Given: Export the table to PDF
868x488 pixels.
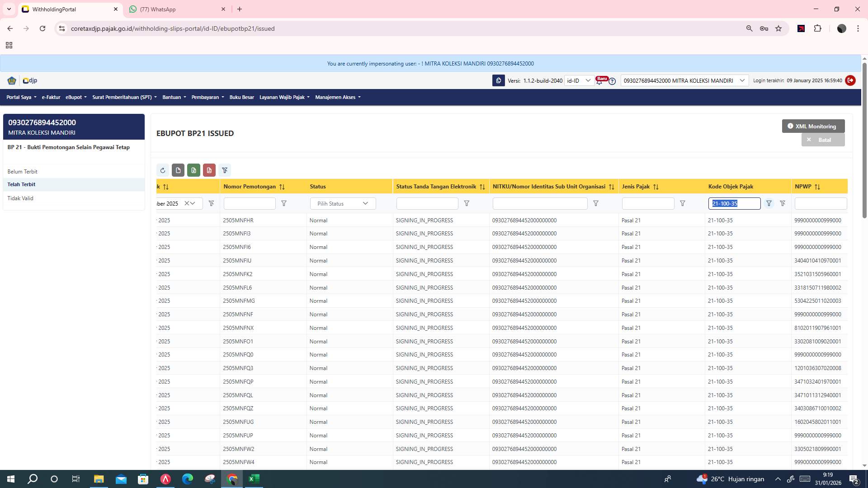Looking at the screenshot, I should [209, 170].
